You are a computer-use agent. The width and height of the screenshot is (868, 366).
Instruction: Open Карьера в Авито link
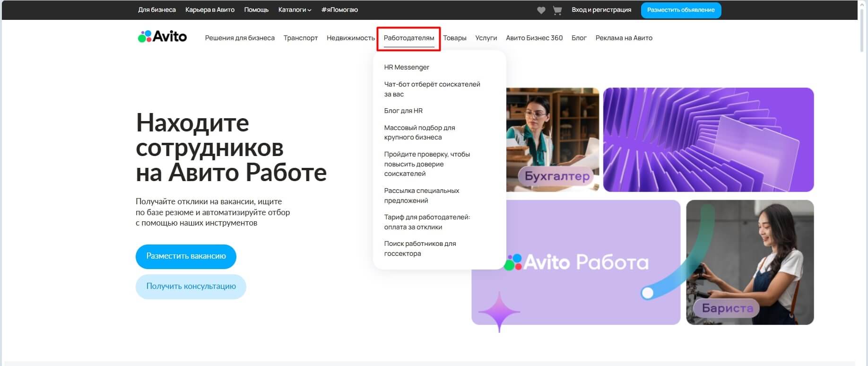210,10
